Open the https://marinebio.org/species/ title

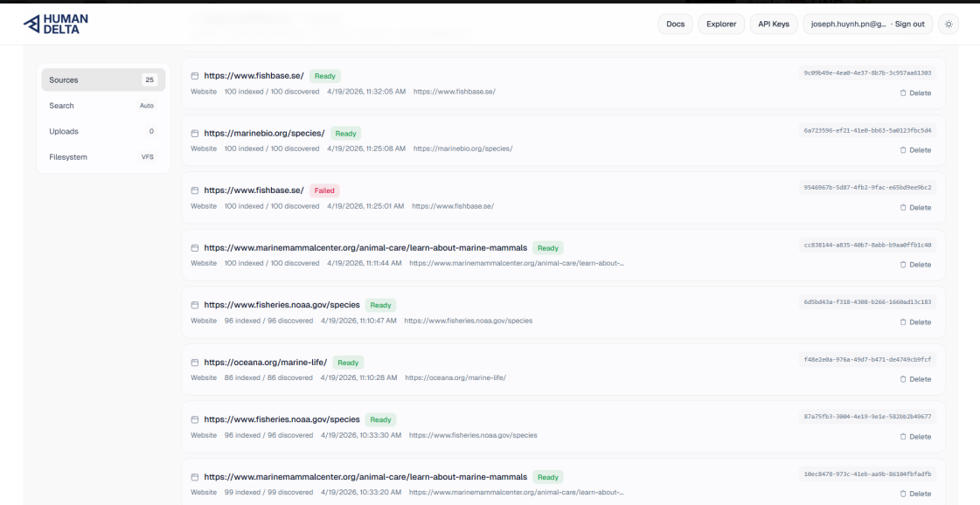[264, 133]
